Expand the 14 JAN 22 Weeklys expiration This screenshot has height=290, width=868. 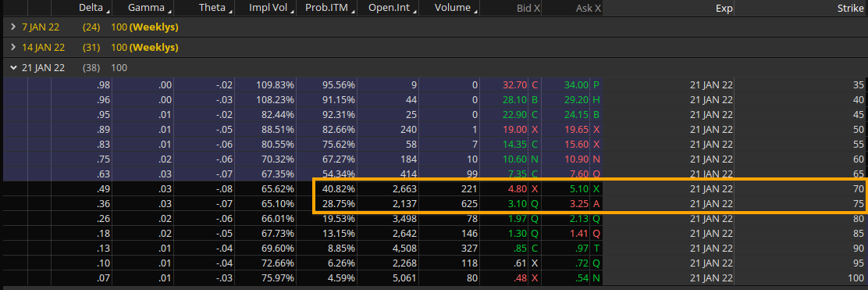point(14,47)
